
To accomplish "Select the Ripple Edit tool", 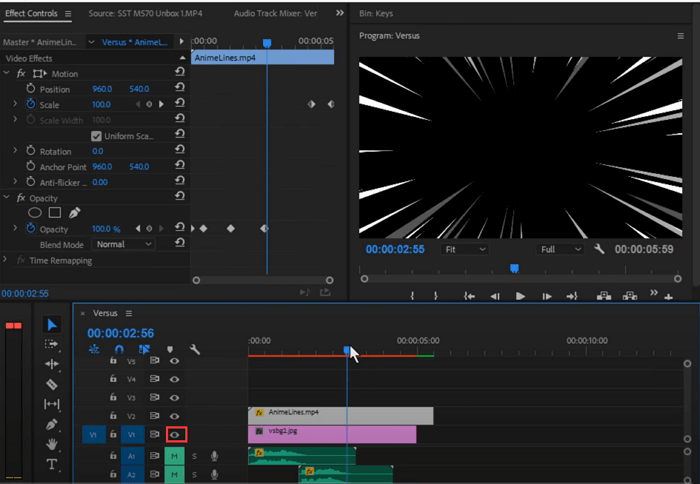I will point(52,364).
